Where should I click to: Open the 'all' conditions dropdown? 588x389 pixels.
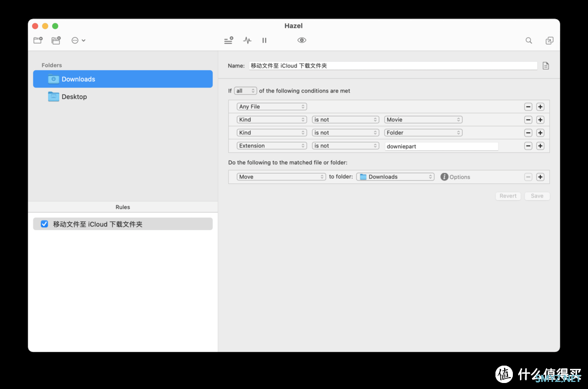pyautogui.click(x=245, y=91)
